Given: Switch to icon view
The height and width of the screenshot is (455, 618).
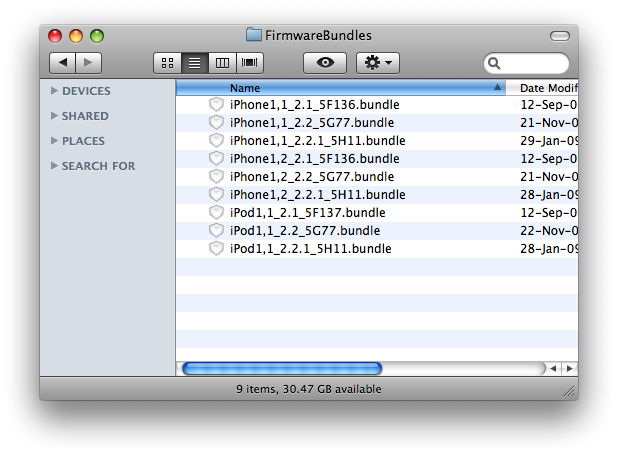Looking at the screenshot, I should coord(168,63).
